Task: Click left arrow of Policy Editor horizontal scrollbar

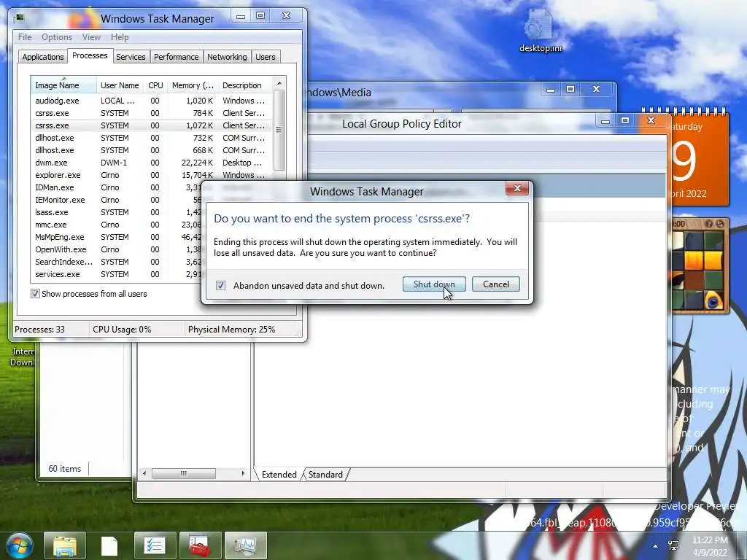Action: (144, 473)
